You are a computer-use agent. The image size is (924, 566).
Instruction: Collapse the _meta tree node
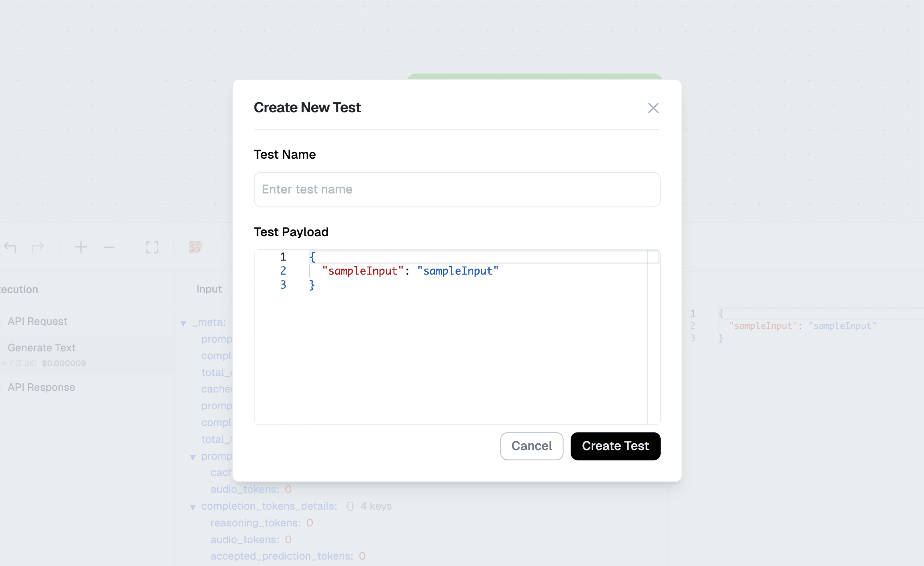pyautogui.click(x=184, y=323)
